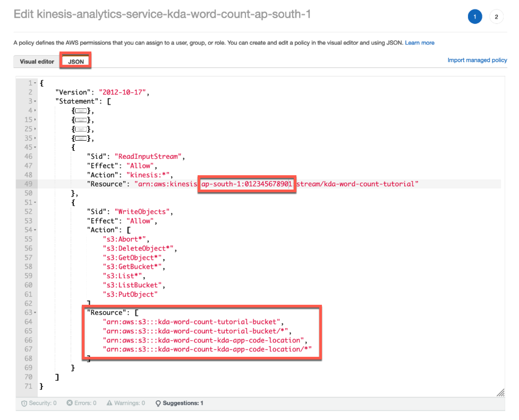Click line number 49 in gutter
Screen dimensions: 519x420
[x=28, y=184]
